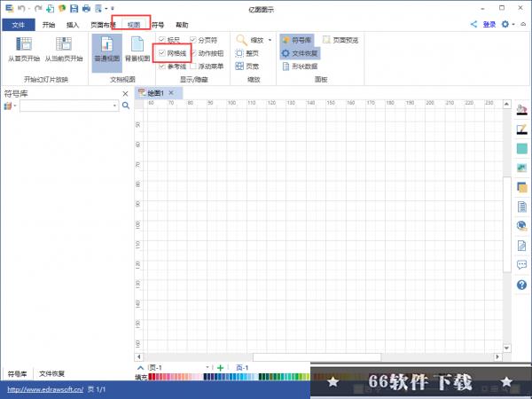
Task: Click the Undo arrow in quick access toolbar
Action: [21, 8]
